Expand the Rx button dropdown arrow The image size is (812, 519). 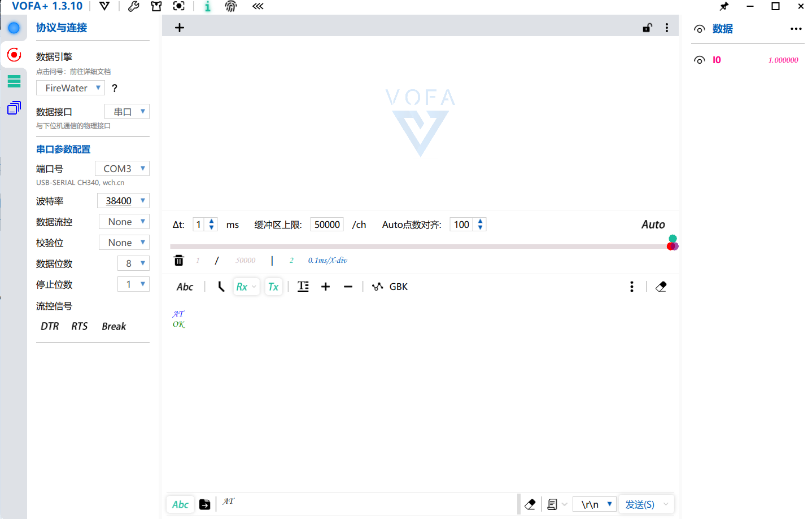[x=254, y=287]
